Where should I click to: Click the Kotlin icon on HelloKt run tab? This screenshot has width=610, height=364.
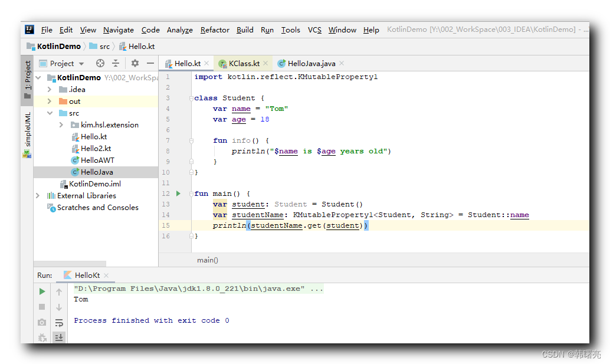pyautogui.click(x=67, y=275)
